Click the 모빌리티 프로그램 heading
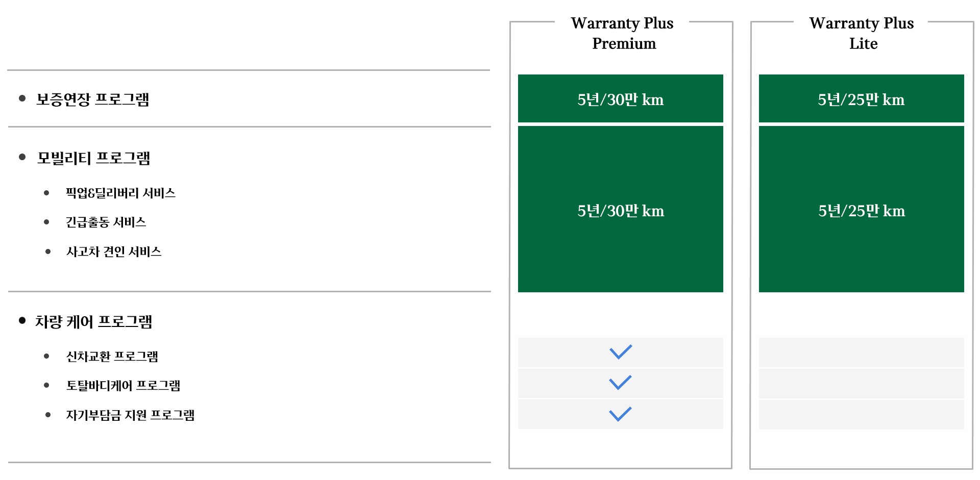The height and width of the screenshot is (480, 980). tap(94, 158)
